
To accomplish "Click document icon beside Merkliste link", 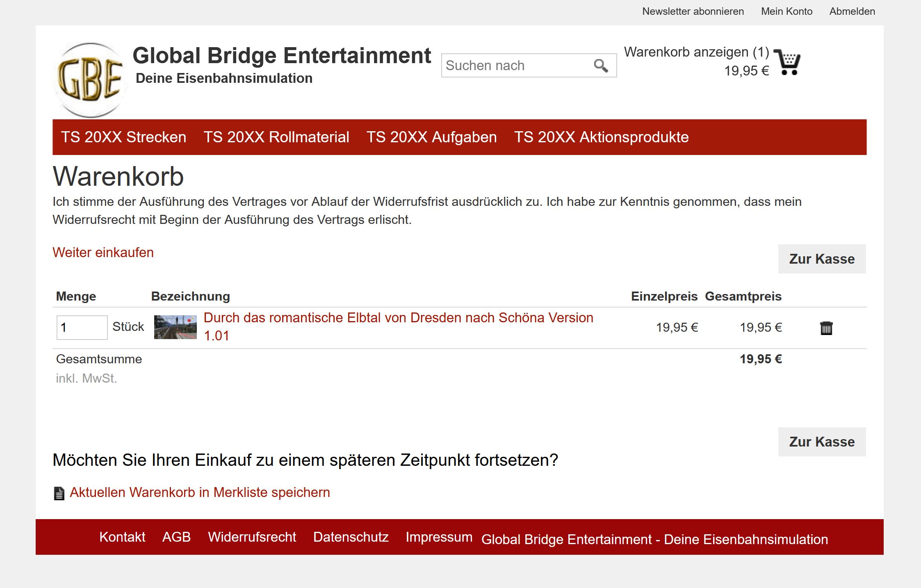I will tap(59, 493).
